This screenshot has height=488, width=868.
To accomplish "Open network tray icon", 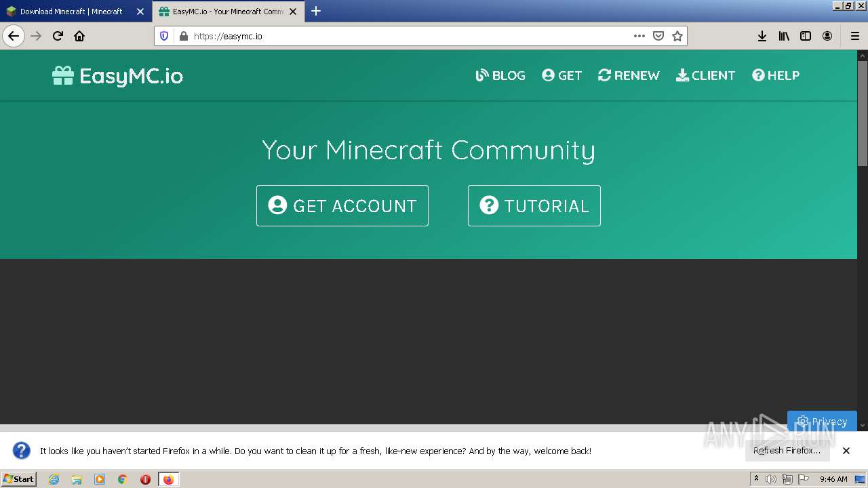I will tap(787, 479).
